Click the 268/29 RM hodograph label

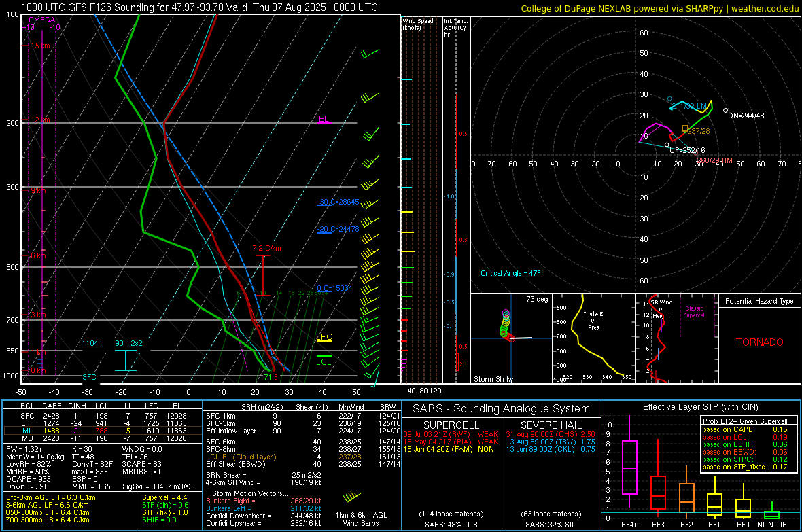(x=714, y=160)
